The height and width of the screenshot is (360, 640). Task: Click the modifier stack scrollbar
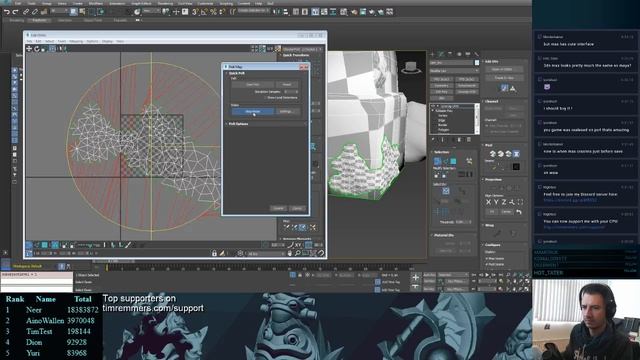(x=476, y=118)
